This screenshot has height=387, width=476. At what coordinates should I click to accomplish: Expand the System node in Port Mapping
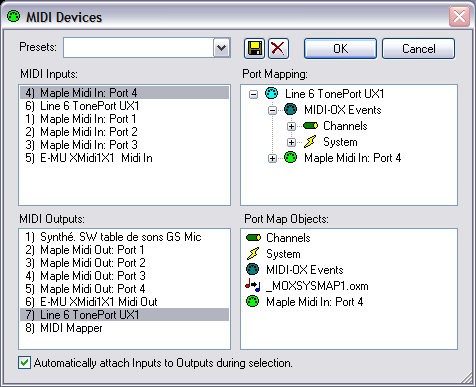pyautogui.click(x=291, y=143)
